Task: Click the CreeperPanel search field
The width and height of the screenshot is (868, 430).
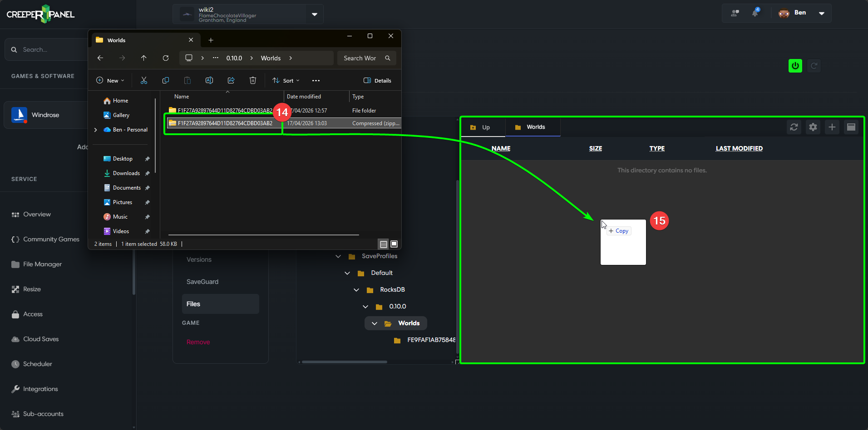Action: pos(50,50)
